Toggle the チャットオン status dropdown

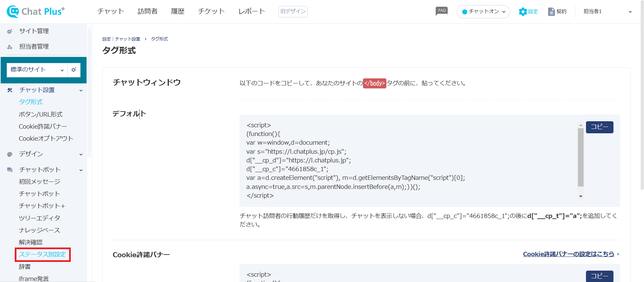coord(483,12)
